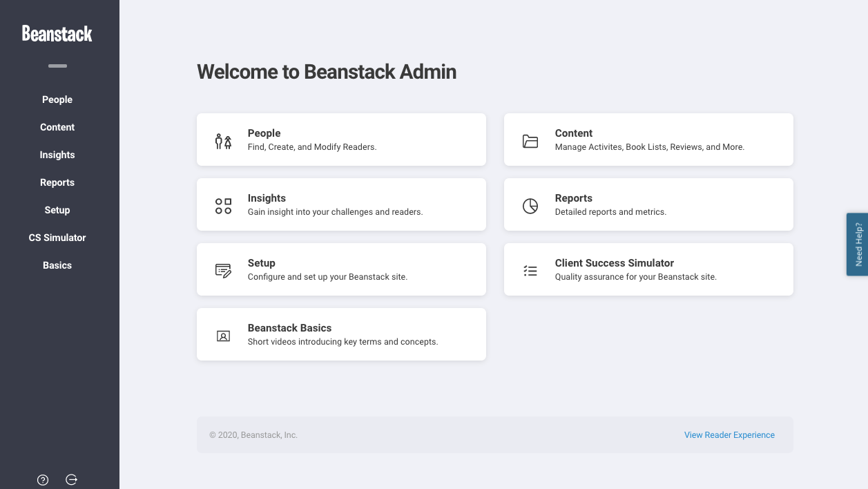Open the Insights card title
Viewport: 868px width, 489px height.
coord(267,198)
